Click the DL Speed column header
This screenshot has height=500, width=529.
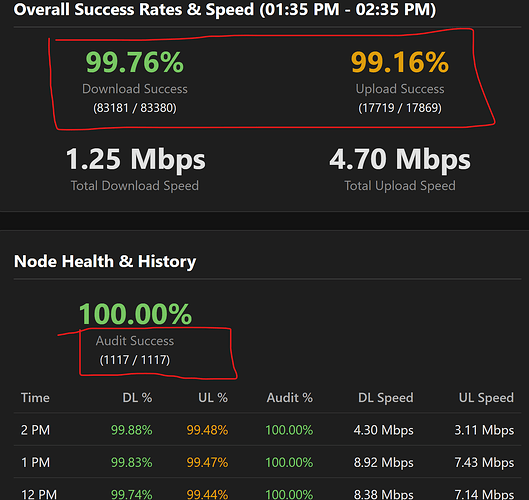point(386,398)
